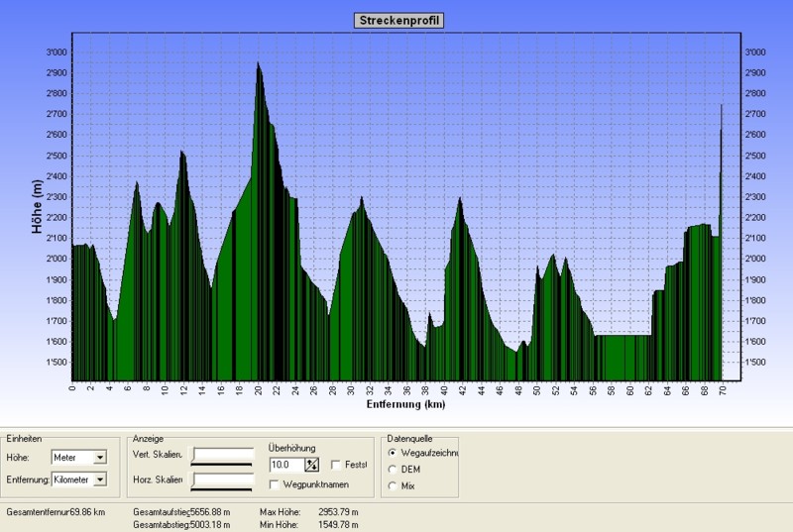The height and width of the screenshot is (532, 793).
Task: Click the Überhöhung value field
Action: point(285,465)
